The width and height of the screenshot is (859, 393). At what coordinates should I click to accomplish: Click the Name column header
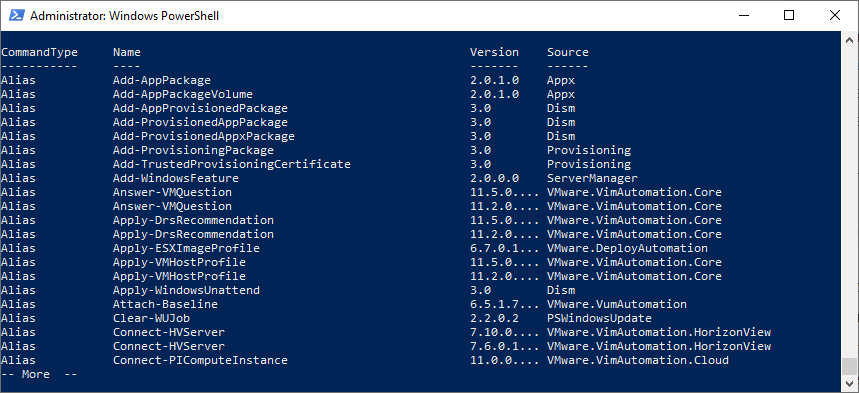point(127,52)
